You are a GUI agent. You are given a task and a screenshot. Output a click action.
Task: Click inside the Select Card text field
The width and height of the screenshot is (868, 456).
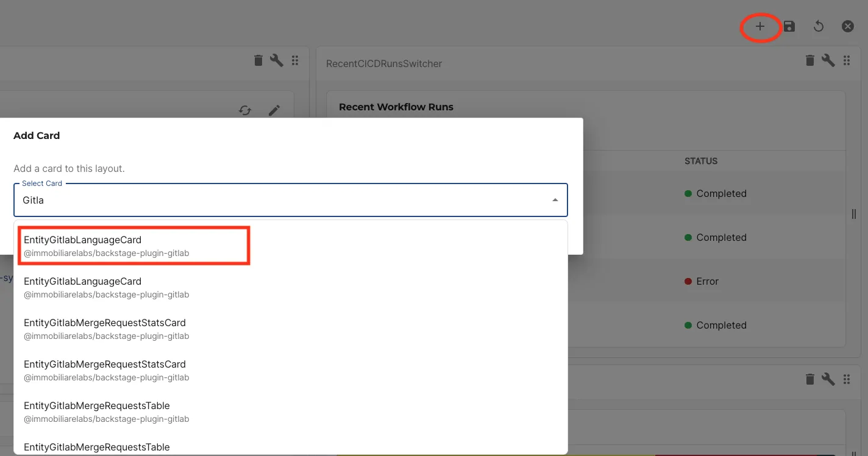coord(244,200)
